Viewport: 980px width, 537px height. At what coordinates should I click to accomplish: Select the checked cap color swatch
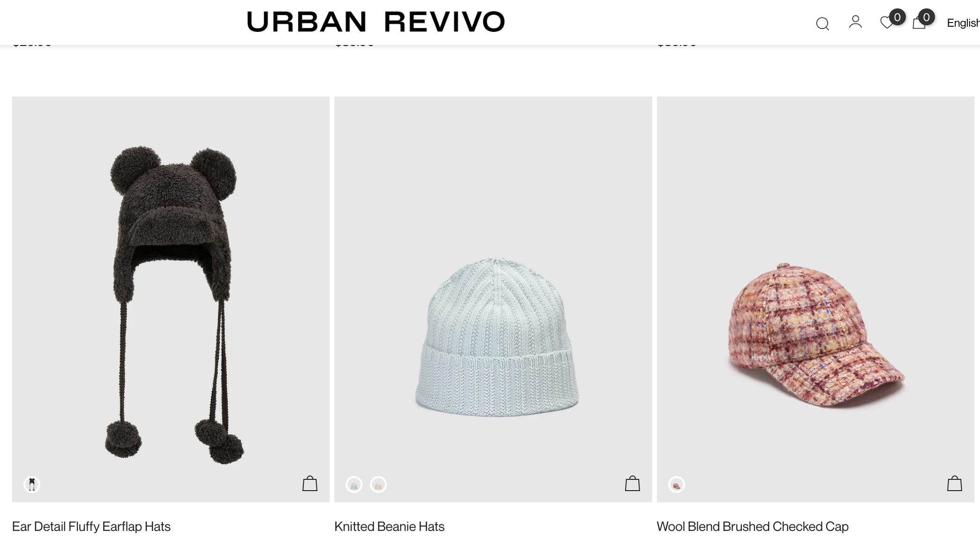pyautogui.click(x=677, y=484)
